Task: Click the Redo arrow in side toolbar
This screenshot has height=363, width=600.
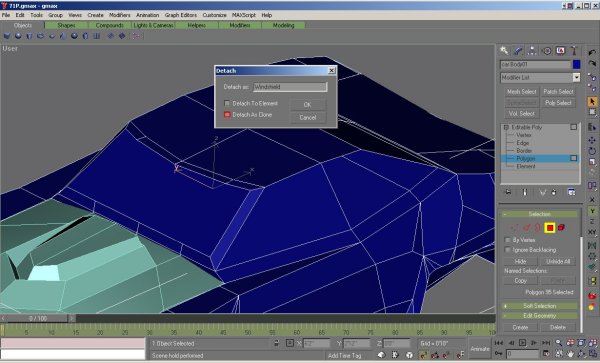Action: [592, 64]
